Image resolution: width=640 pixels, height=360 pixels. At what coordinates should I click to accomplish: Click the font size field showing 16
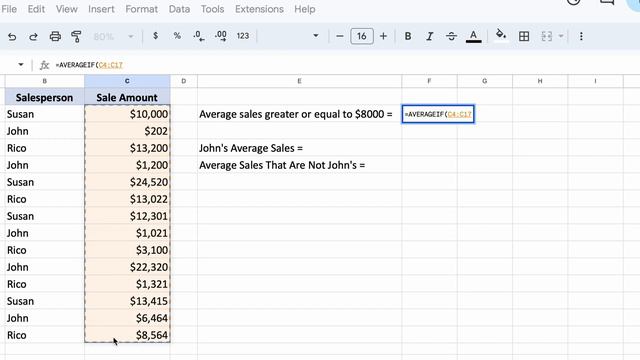(x=362, y=36)
